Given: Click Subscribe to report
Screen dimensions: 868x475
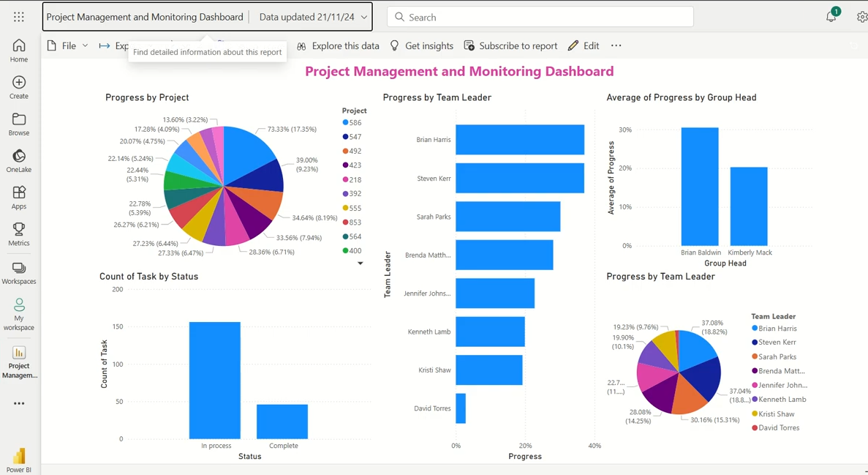Looking at the screenshot, I should (x=510, y=46).
